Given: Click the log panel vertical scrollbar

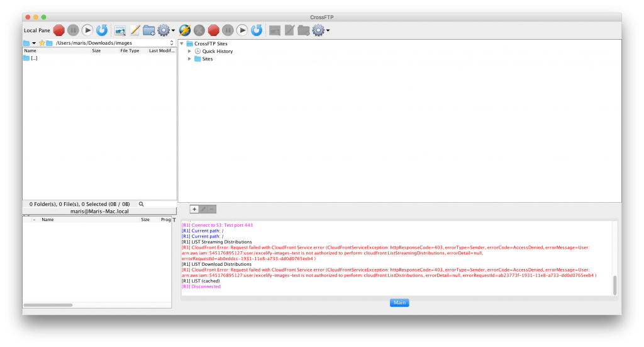Looking at the screenshot, I should pos(615,285).
